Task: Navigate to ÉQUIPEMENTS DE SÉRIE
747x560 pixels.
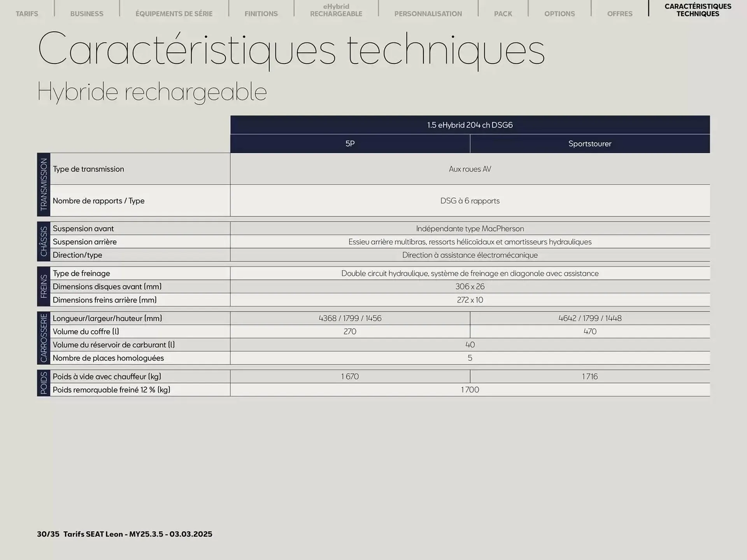Action: point(174,14)
